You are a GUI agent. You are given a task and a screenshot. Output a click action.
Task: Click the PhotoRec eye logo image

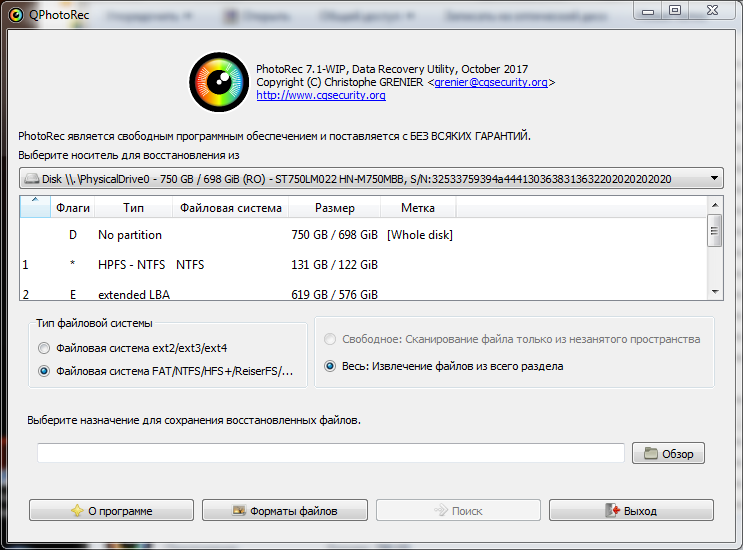click(219, 82)
